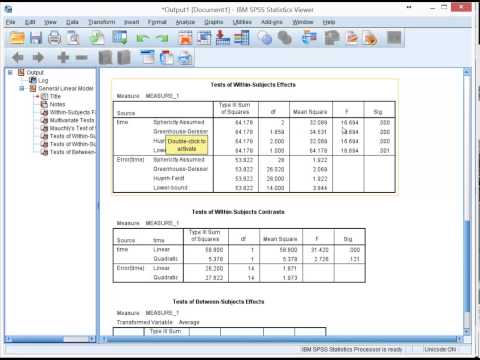Click the Open file folder icon
The image size is (480, 360).
pos(16,38)
